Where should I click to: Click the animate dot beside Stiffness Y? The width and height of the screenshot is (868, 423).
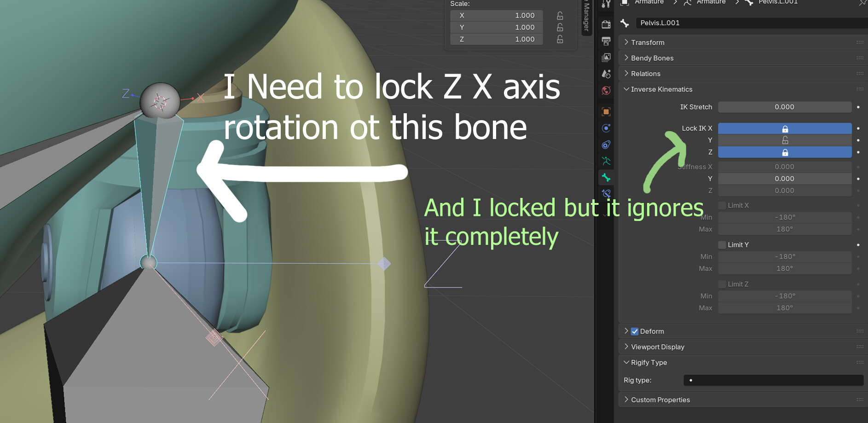[858, 179]
